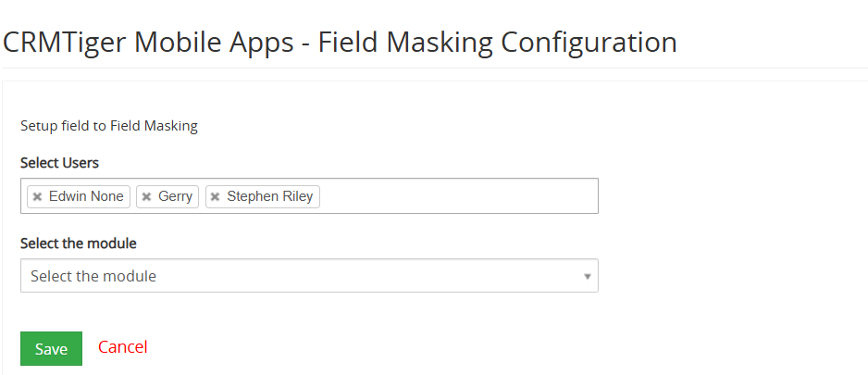Remove Stephen Riley with the x icon
868x375 pixels.
point(216,196)
